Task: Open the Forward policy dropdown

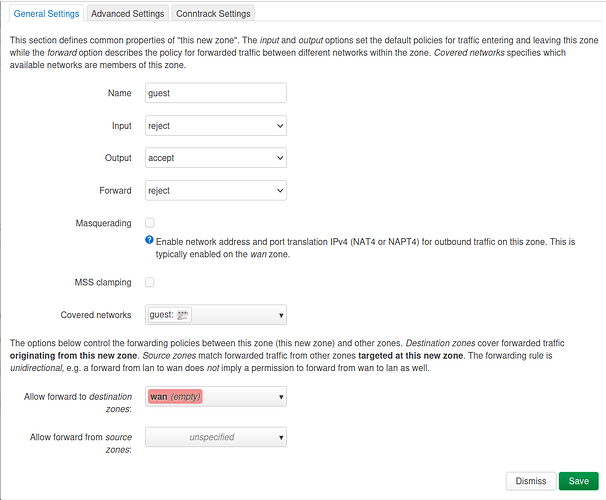Action: pyautogui.click(x=216, y=190)
